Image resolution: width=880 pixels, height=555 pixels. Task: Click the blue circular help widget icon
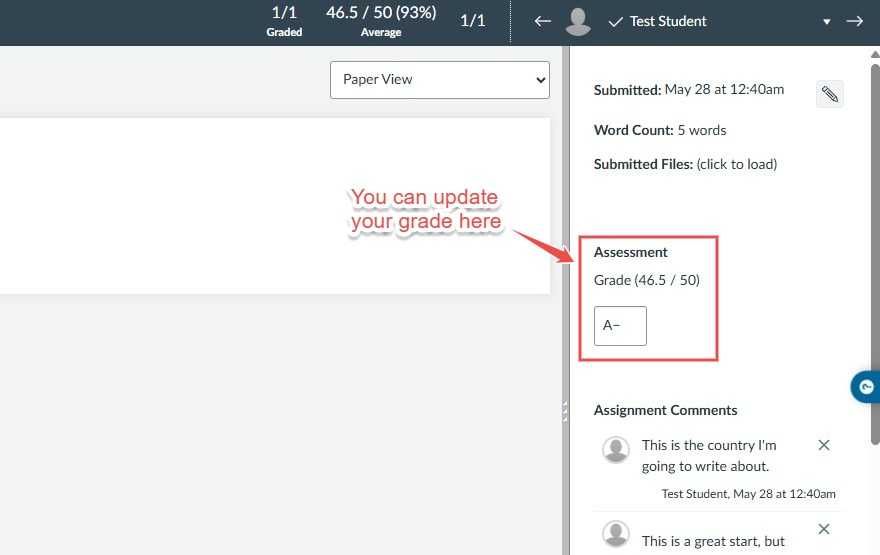click(x=865, y=387)
